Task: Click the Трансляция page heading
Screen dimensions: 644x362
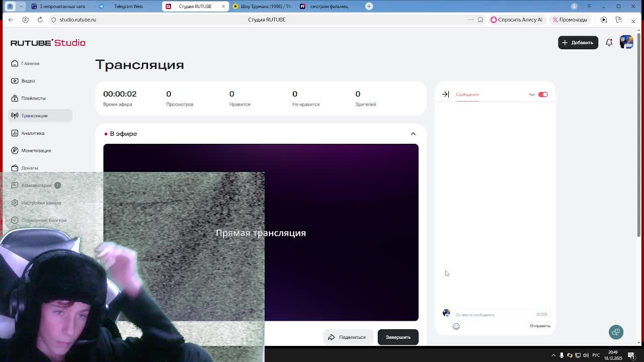Action: [x=139, y=65]
